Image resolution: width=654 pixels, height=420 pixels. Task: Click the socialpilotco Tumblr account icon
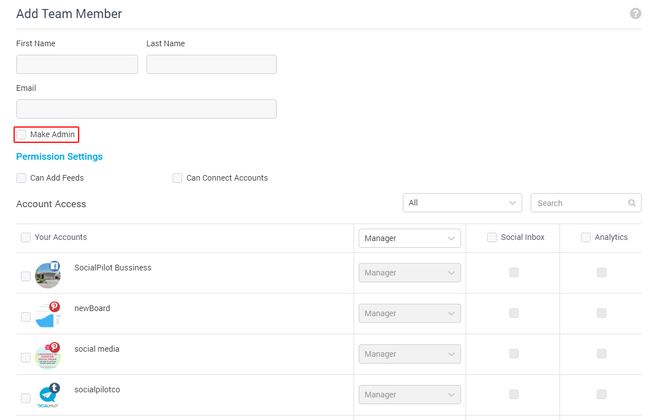pos(47,395)
